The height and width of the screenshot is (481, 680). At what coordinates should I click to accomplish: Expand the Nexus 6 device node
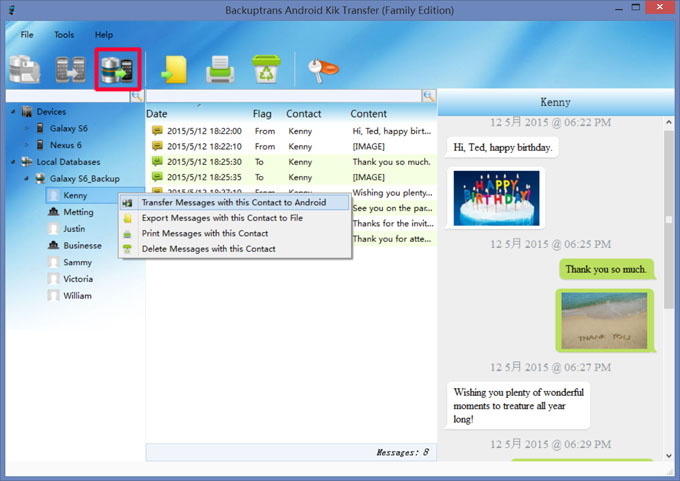[26, 145]
